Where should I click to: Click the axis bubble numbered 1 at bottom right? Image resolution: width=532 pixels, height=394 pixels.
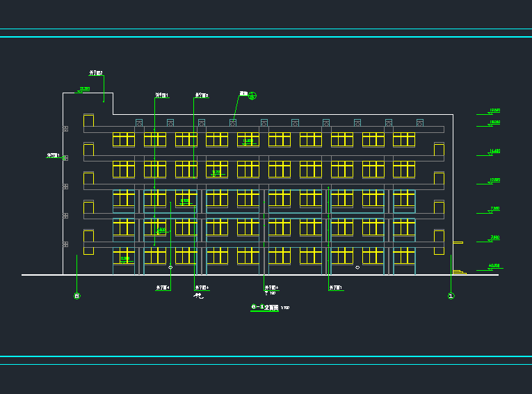[451, 296]
